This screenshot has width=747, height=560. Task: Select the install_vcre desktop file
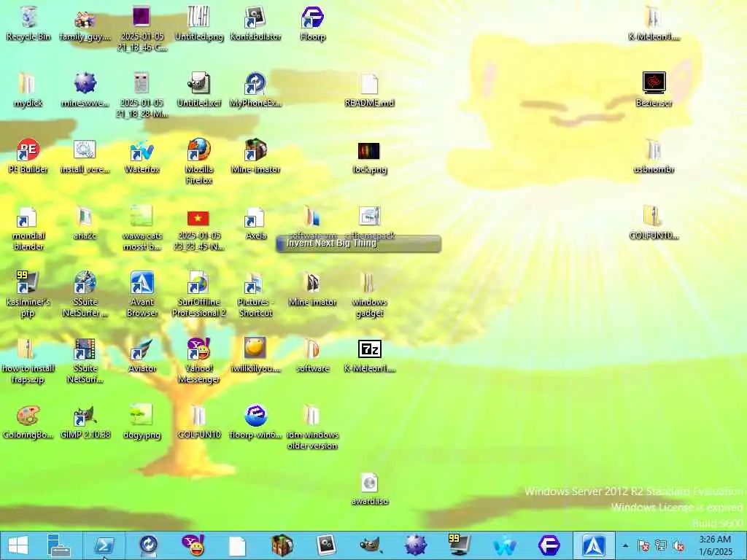[85, 156]
